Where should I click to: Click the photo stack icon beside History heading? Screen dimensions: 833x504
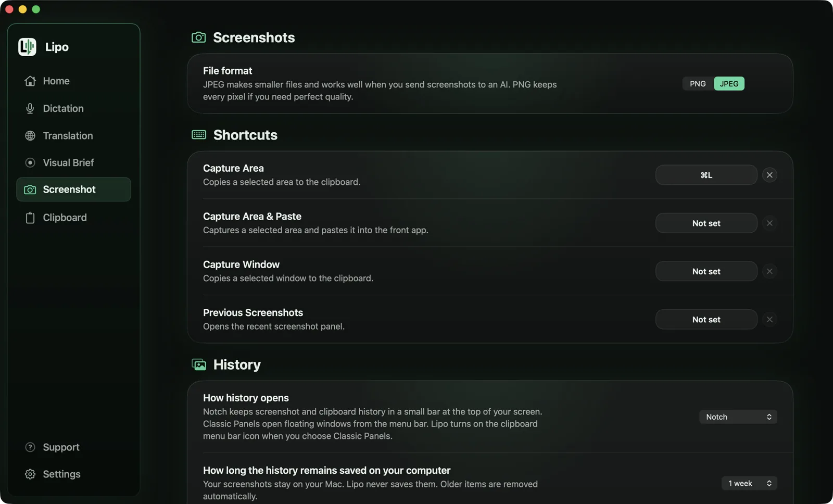(199, 364)
